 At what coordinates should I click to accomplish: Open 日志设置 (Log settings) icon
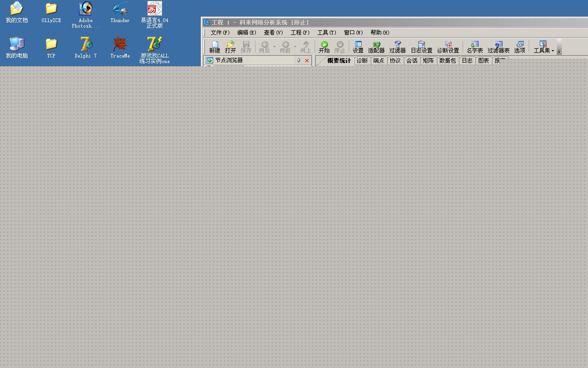click(x=421, y=46)
